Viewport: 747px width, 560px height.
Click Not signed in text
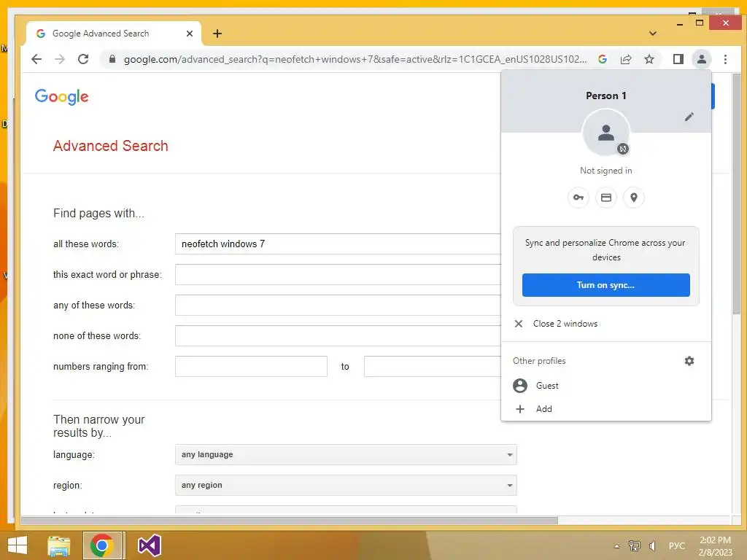tap(606, 171)
